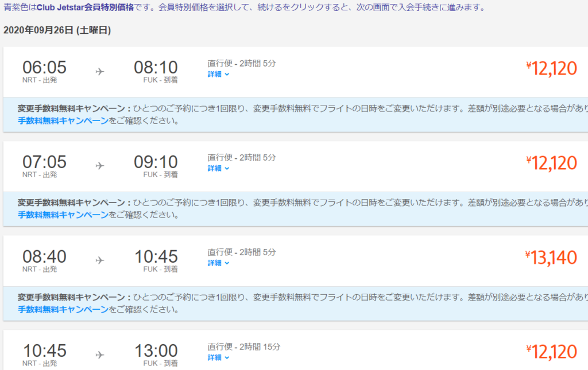Screen dimensions: 588x370
Task: Choose the ¥13,140 fare for 08:40 flight
Action: [551, 258]
